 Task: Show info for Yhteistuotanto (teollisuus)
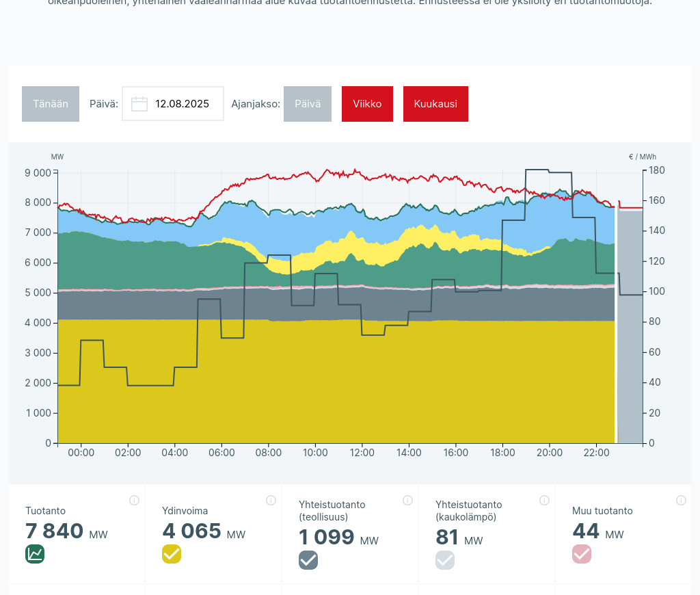407,500
